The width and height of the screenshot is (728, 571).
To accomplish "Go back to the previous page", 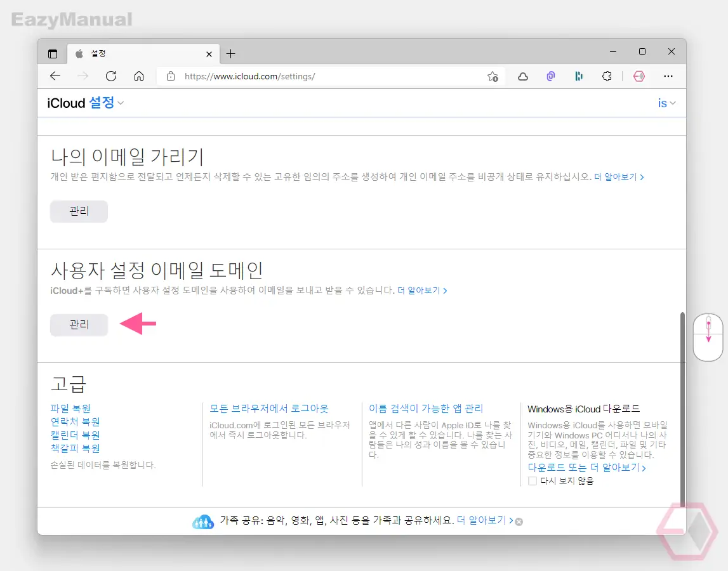I will tap(55, 76).
